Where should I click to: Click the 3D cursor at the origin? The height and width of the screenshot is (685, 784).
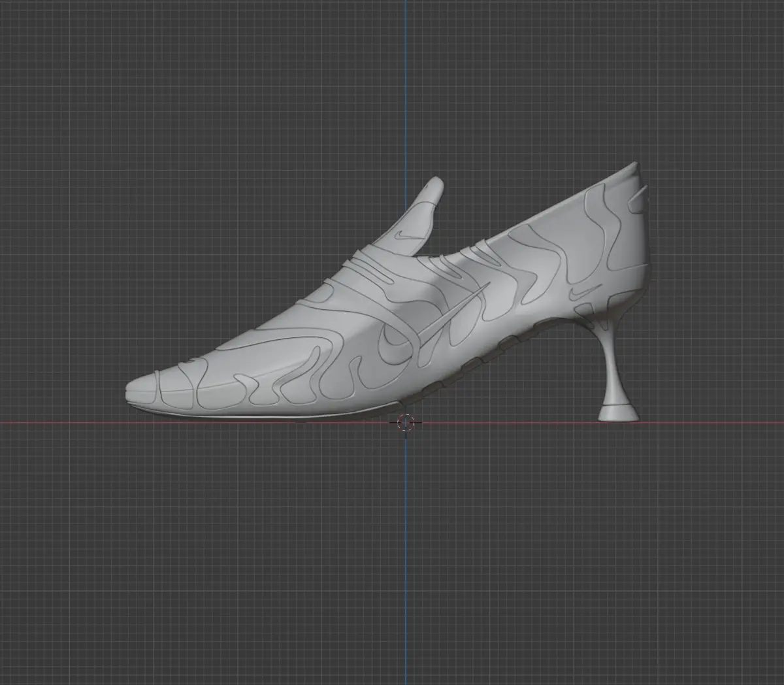[x=405, y=423]
